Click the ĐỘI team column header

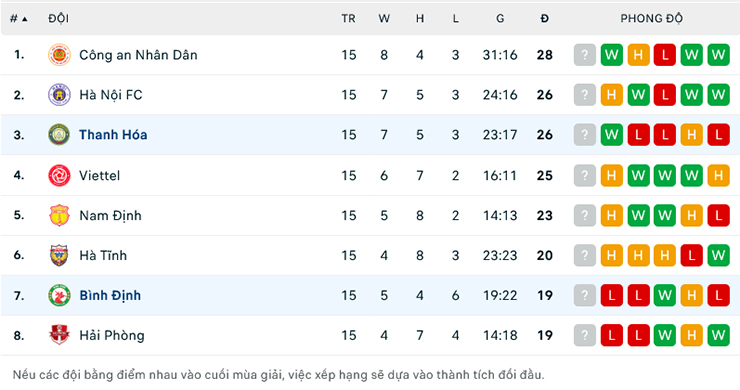point(59,18)
